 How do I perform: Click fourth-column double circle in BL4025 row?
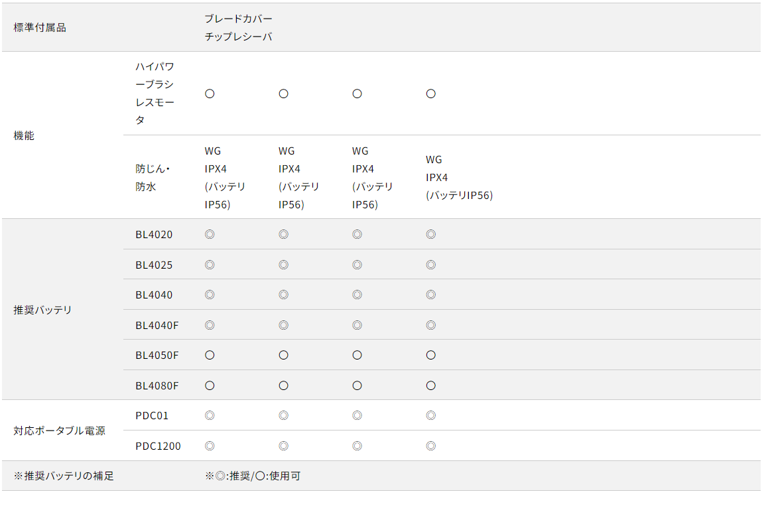(x=430, y=265)
